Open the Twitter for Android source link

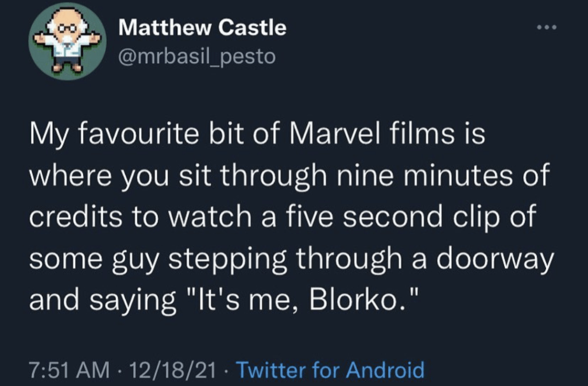click(330, 369)
